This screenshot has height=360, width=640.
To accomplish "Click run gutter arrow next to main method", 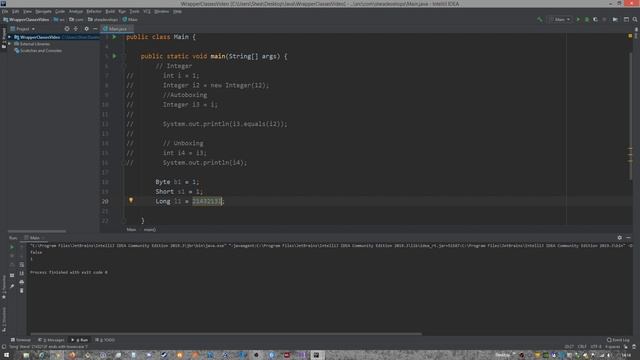I will 114,56.
